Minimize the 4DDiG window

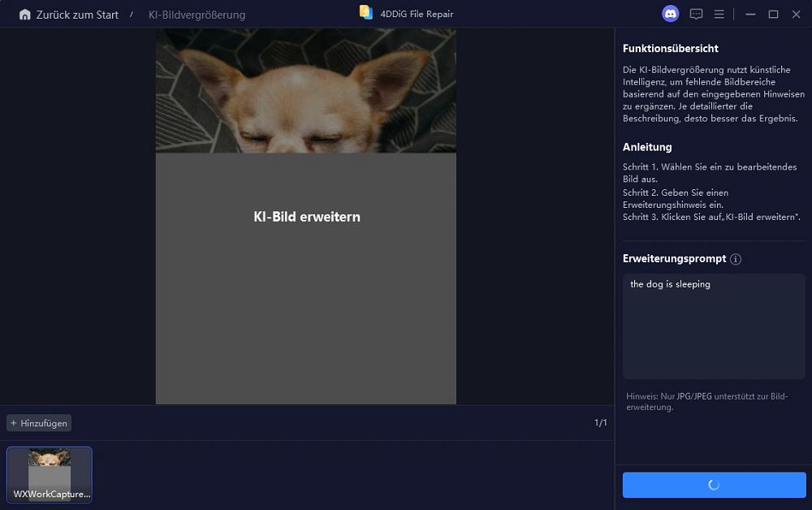tap(750, 15)
